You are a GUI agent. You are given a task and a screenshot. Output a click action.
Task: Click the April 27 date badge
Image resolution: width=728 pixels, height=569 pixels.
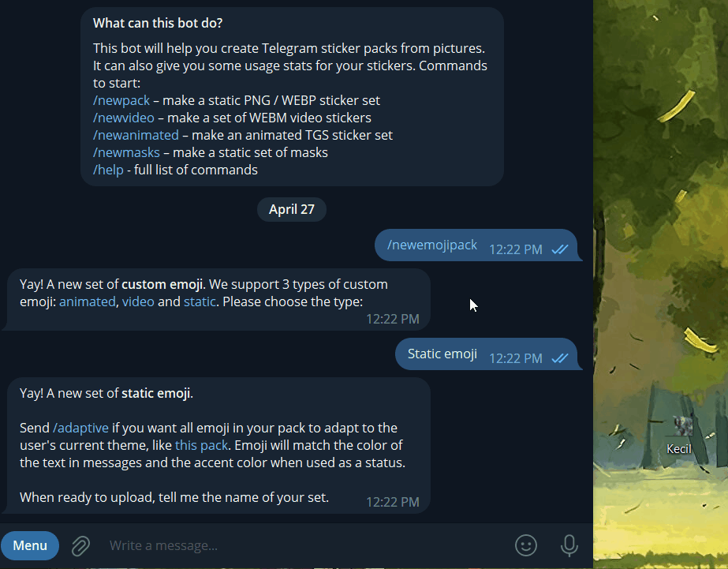(292, 209)
